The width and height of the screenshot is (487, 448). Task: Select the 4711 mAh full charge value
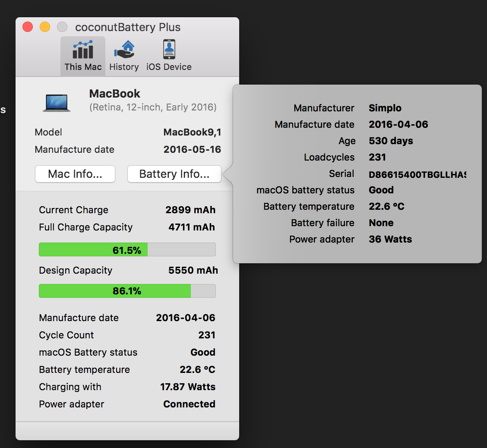pos(192,227)
